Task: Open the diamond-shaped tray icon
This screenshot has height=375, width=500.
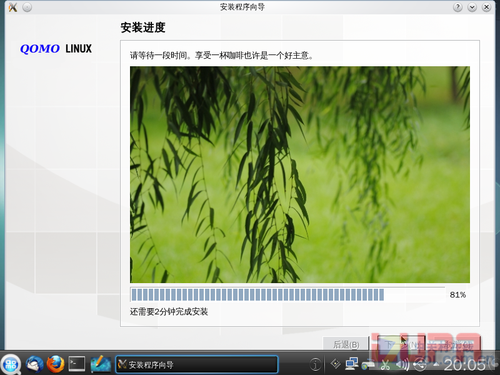Action: (335, 364)
